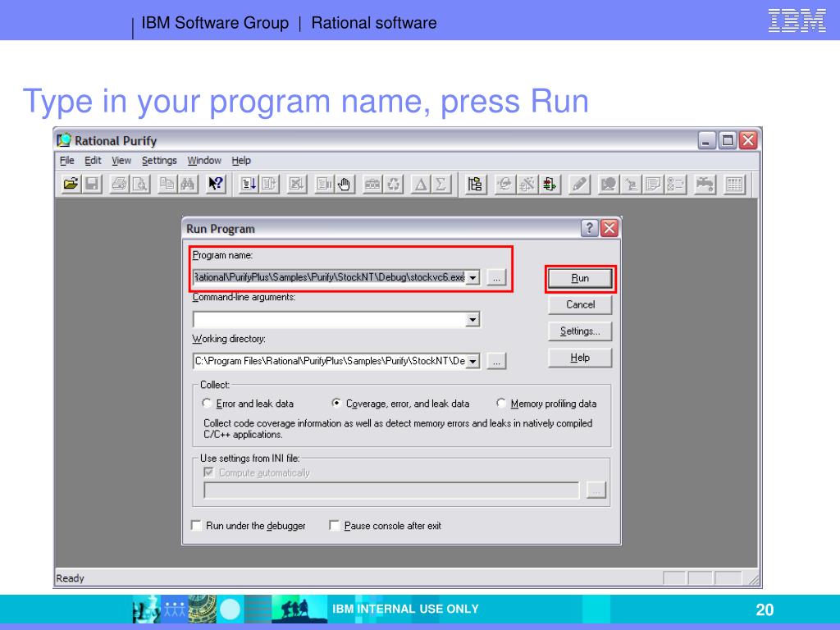Click the sort-down arrow list icon
Viewport: 840px width, 630px height.
tap(248, 185)
